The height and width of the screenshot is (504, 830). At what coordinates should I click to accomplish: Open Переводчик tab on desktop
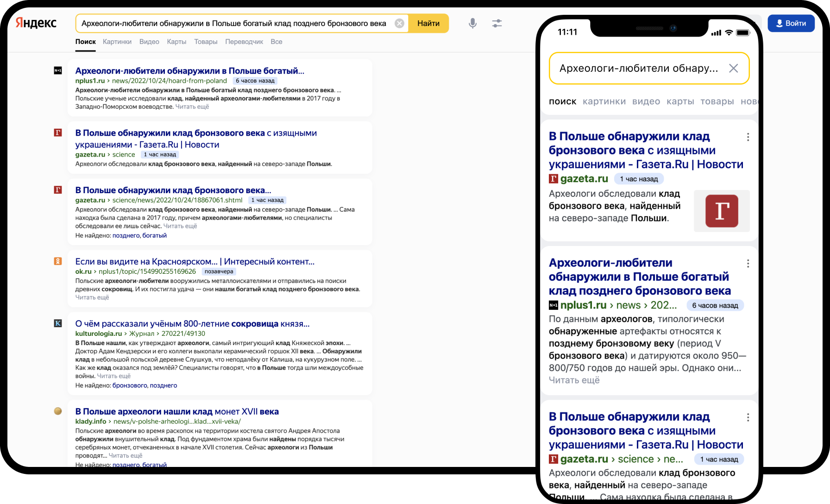(244, 42)
